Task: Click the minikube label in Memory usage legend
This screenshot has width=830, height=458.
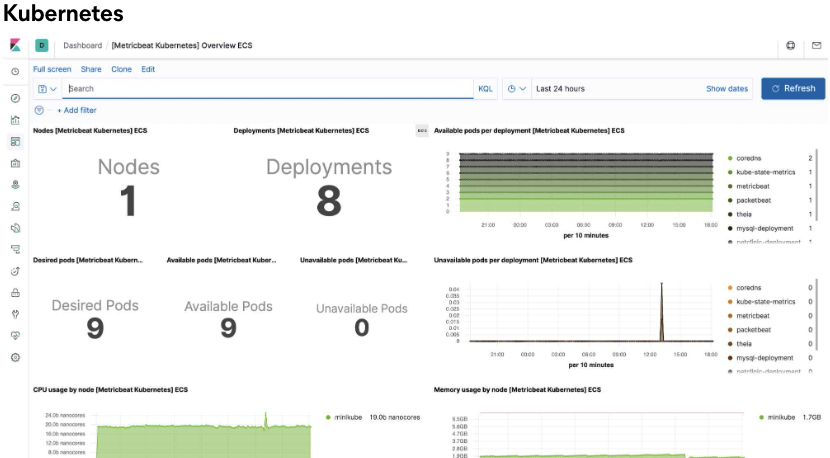Action: (781, 417)
